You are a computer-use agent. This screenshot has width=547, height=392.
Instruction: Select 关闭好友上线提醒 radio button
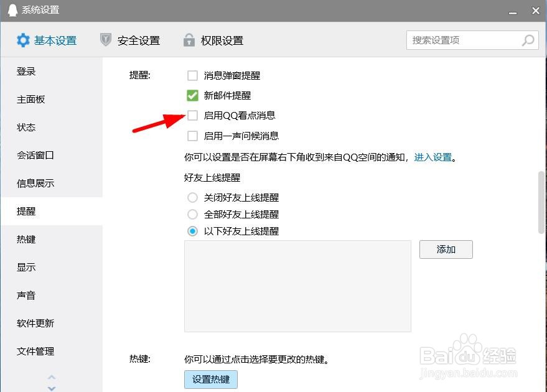(x=192, y=198)
